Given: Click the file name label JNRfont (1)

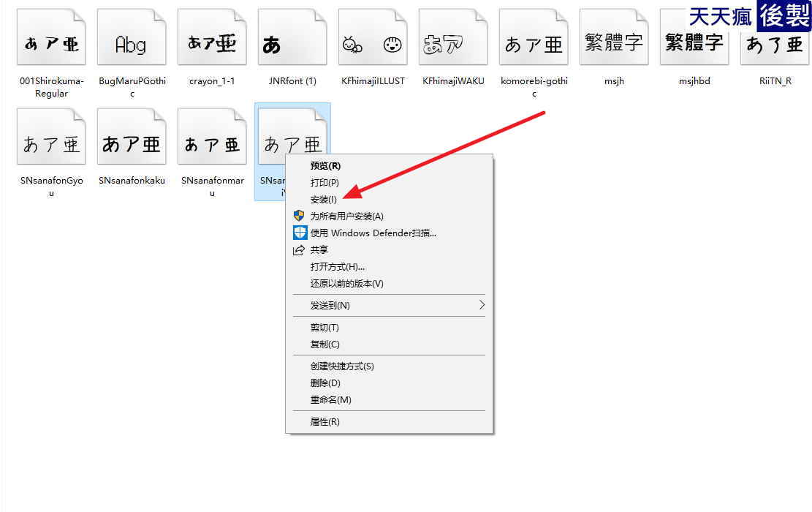Looking at the screenshot, I should click(292, 81).
